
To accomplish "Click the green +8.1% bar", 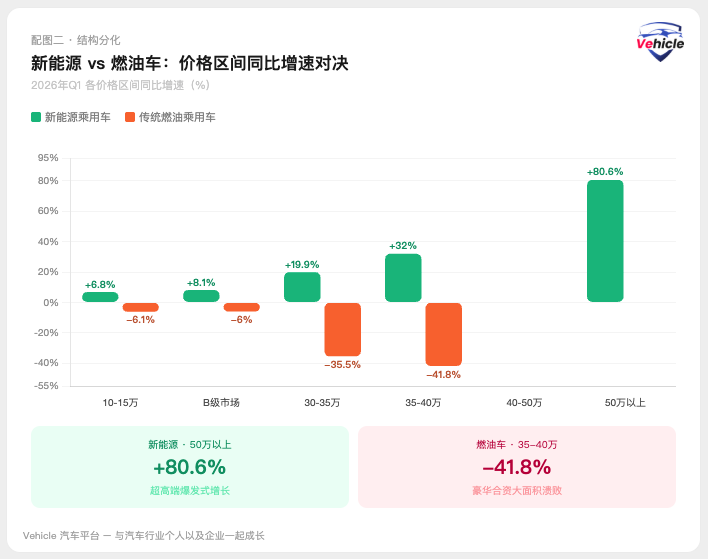I will pyautogui.click(x=201, y=296).
